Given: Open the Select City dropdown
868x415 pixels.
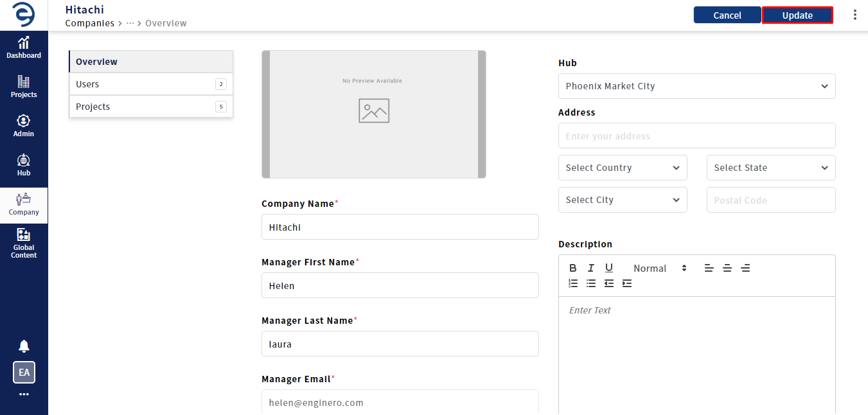Looking at the screenshot, I should point(623,200).
